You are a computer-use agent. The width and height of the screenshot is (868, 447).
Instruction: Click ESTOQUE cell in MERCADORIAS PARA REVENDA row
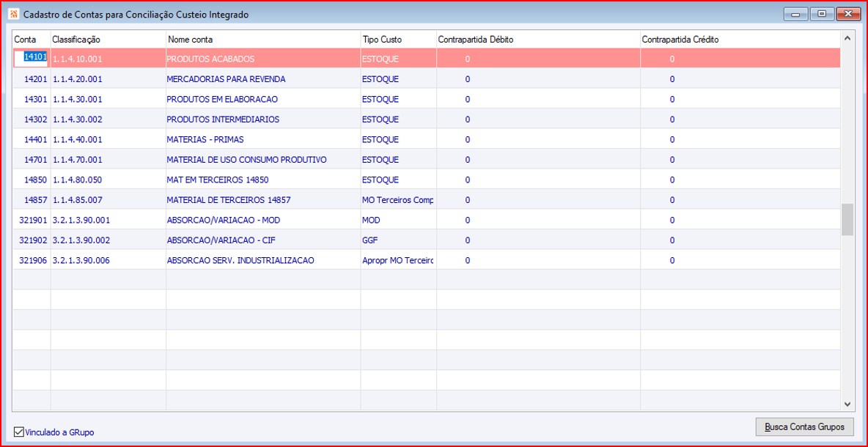pyautogui.click(x=399, y=79)
